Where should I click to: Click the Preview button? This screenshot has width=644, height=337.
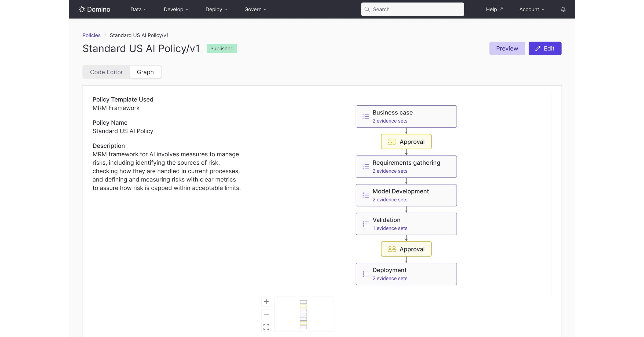coord(507,49)
